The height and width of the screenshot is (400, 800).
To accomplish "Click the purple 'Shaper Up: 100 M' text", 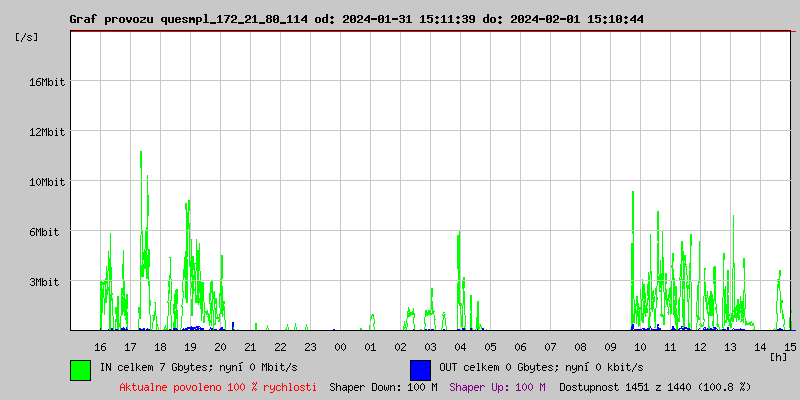I will tap(497, 387).
